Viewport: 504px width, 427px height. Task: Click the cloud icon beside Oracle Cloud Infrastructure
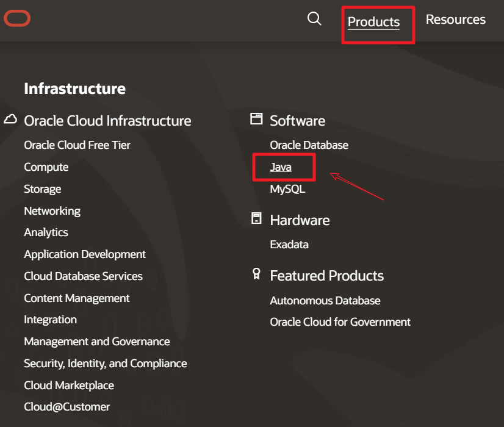tap(10, 119)
